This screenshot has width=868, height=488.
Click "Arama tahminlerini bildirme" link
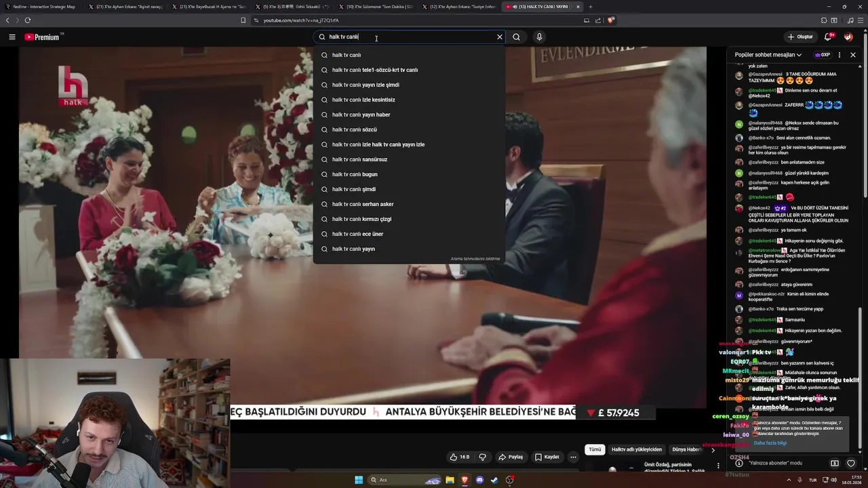475,259
